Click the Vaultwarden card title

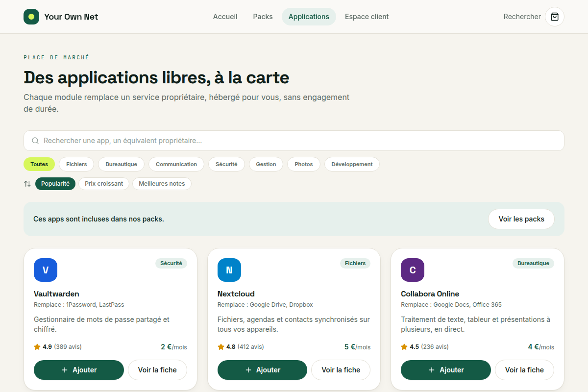tap(56, 294)
